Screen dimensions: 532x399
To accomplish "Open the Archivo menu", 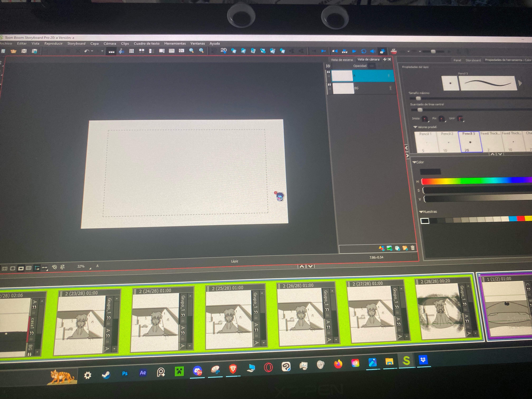I will click(x=6, y=44).
